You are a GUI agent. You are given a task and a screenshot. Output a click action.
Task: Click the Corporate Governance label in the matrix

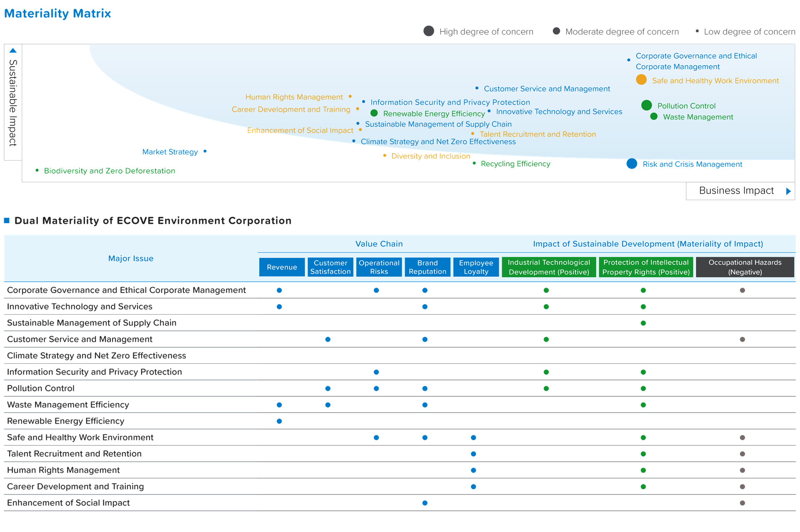(696, 61)
